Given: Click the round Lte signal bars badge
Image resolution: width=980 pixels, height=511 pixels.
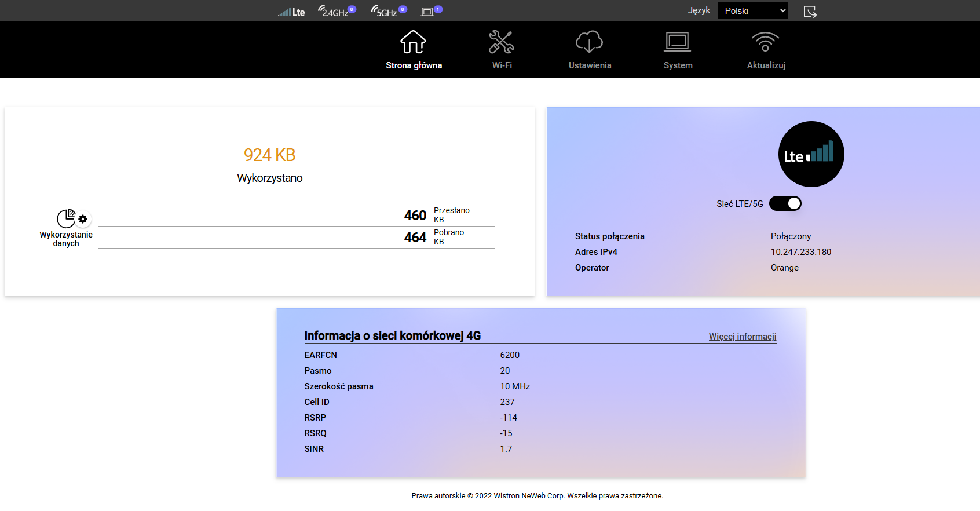Looking at the screenshot, I should pyautogui.click(x=811, y=154).
